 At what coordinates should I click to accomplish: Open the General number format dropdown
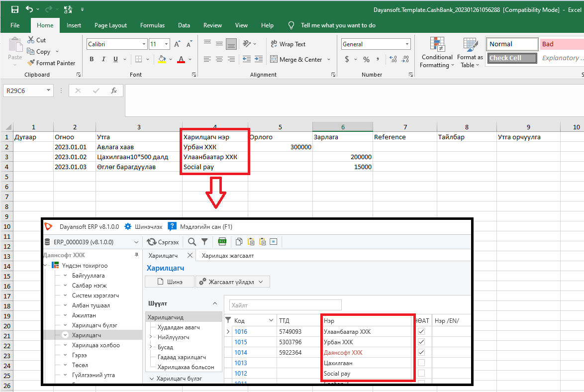coord(407,44)
